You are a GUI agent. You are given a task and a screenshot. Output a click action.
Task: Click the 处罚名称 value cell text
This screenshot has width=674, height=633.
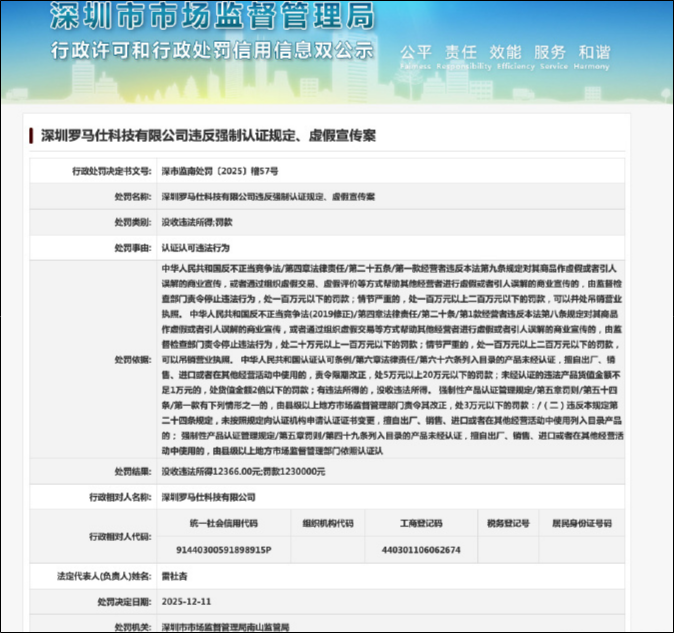pyautogui.click(x=268, y=197)
